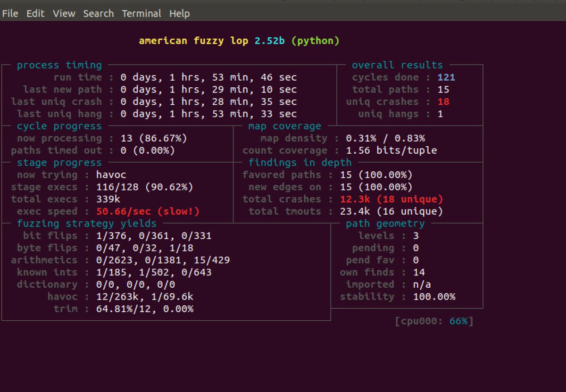Viewport: 566px width, 392px height.
Task: Open the Terminal menu
Action: pos(141,14)
